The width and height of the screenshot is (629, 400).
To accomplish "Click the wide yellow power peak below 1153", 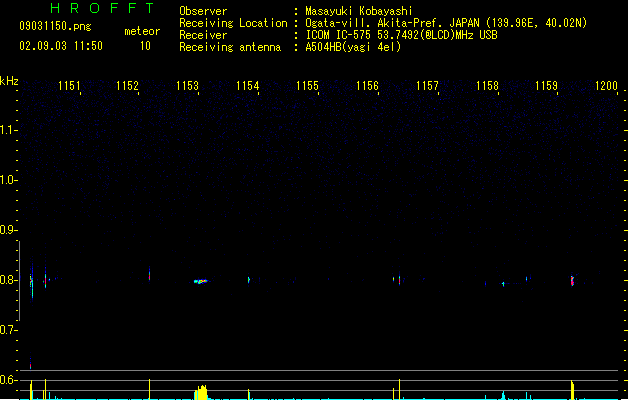I will click(201, 392).
